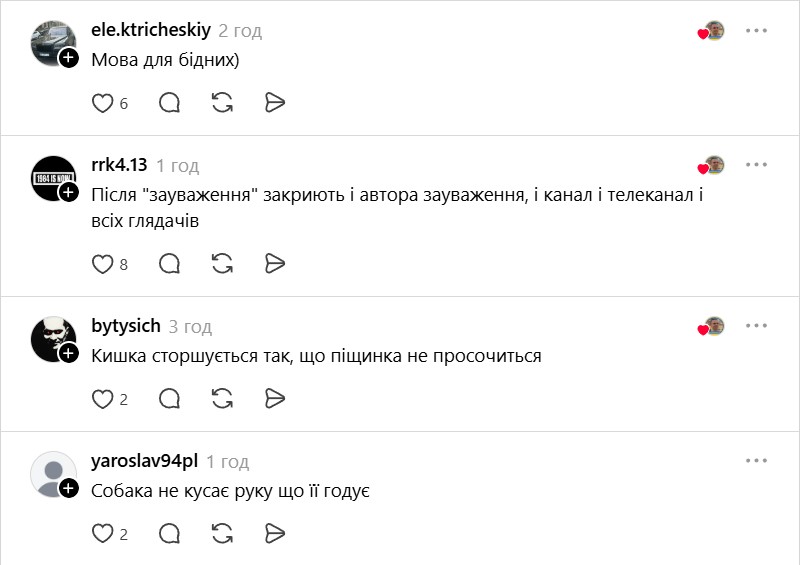This screenshot has height=565, width=800.
Task: Share bytysich's comment
Action: pyautogui.click(x=276, y=398)
